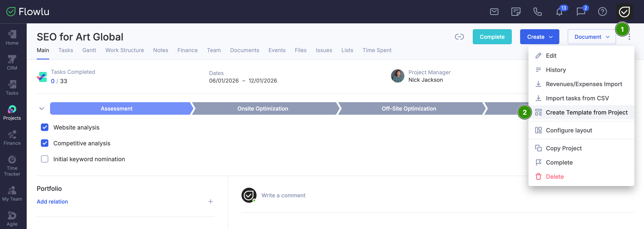Click the three-dot more options icon
The width and height of the screenshot is (644, 229).
click(x=629, y=37)
